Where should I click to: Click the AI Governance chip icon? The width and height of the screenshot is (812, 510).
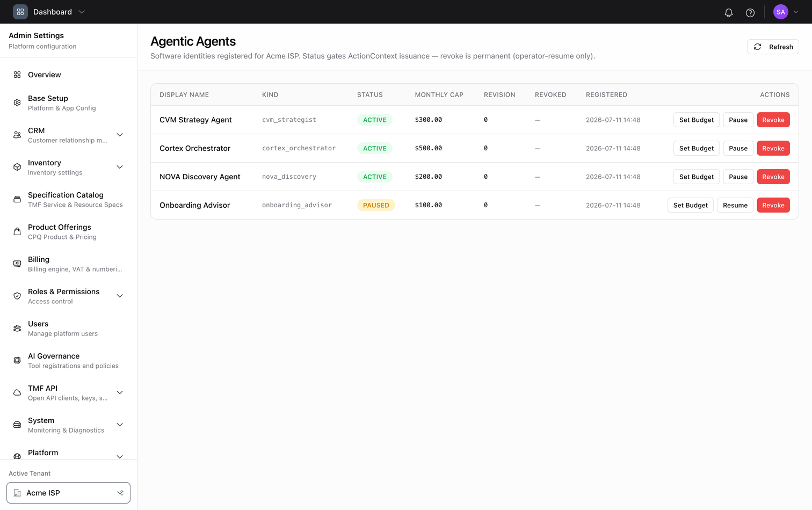pyautogui.click(x=17, y=360)
